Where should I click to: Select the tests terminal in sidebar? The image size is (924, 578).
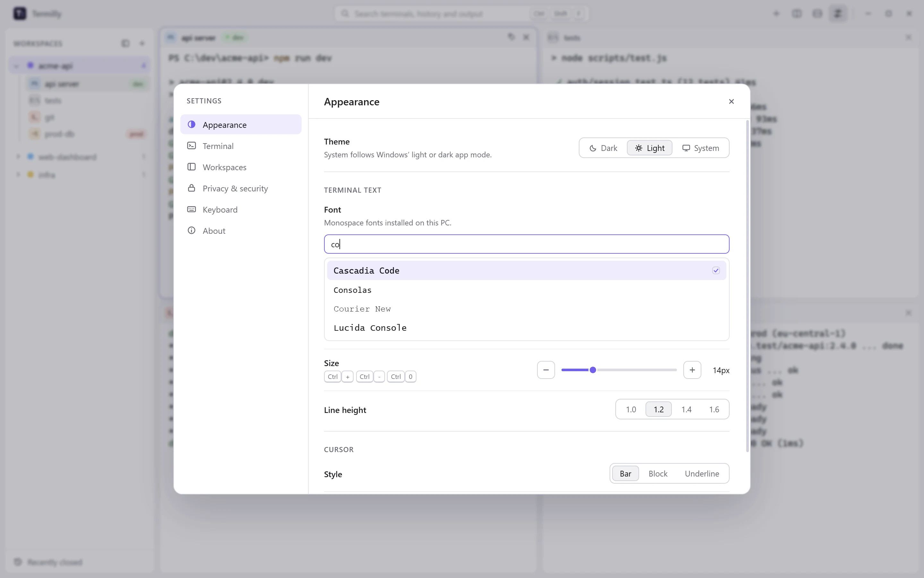[x=88, y=101]
